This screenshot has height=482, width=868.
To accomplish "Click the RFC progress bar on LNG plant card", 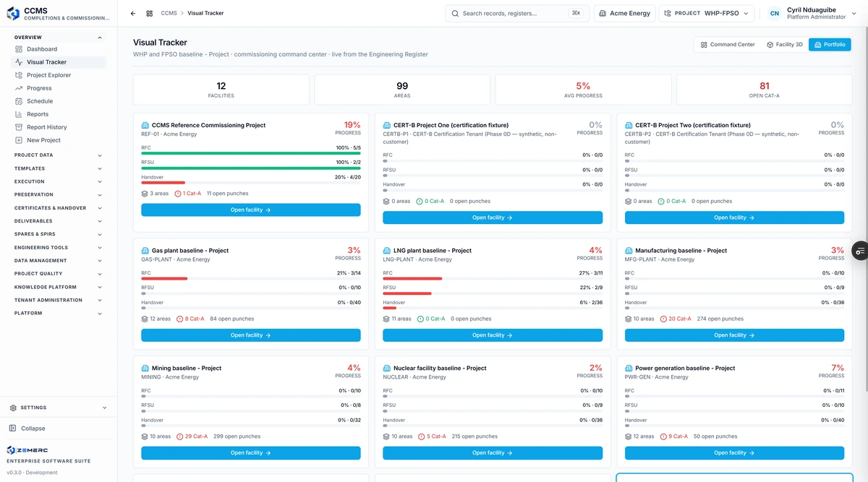I will (493, 278).
